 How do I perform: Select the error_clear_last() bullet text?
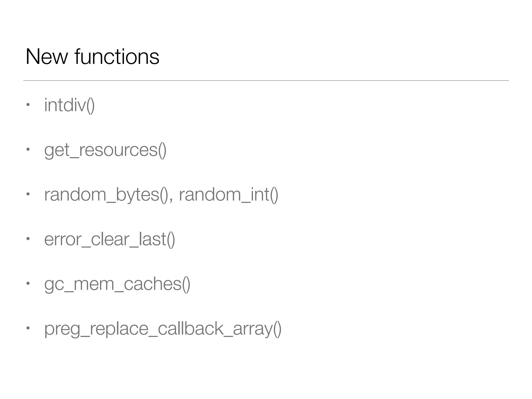click(x=110, y=239)
